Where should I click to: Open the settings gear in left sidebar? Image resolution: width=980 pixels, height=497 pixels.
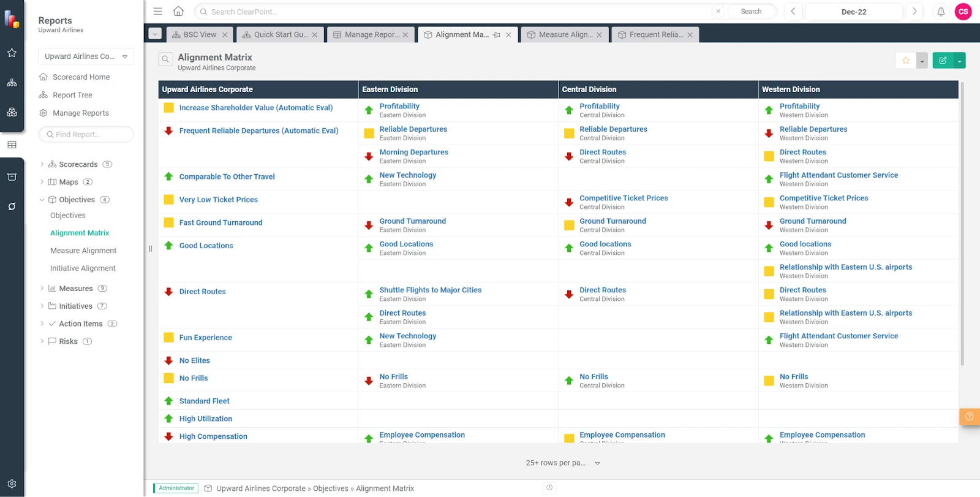12,484
